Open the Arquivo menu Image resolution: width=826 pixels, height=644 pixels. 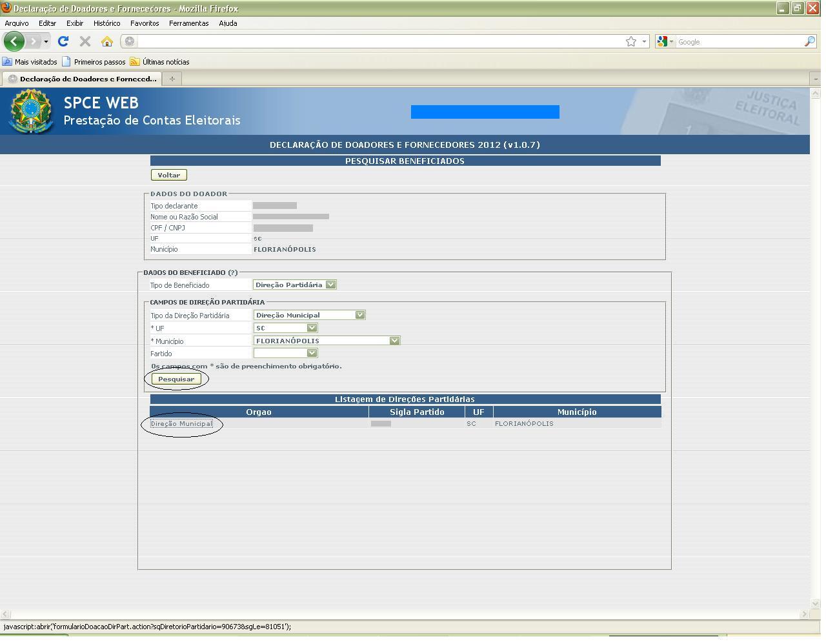tap(17, 23)
